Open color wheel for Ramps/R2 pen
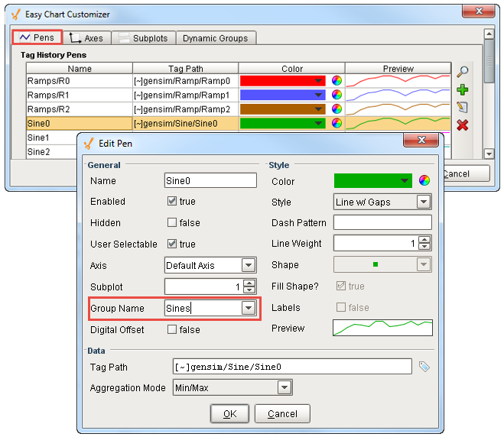The height and width of the screenshot is (437, 504). tap(337, 109)
